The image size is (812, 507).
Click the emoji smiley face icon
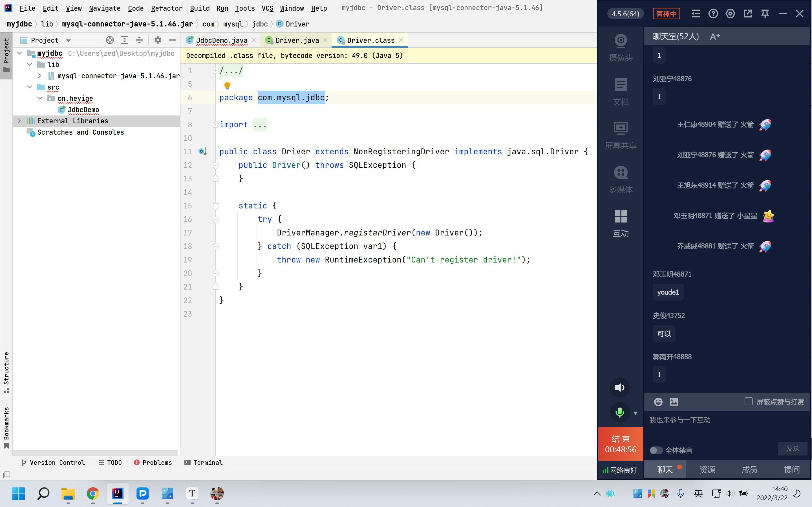pos(658,402)
